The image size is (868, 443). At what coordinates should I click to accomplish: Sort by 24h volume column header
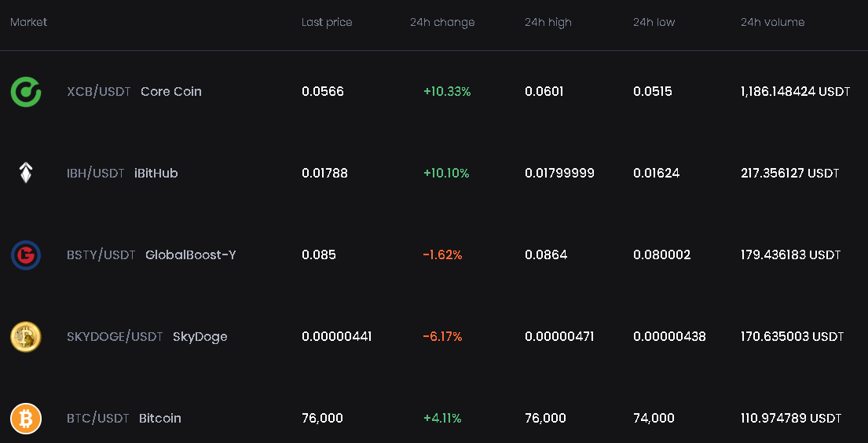(773, 22)
